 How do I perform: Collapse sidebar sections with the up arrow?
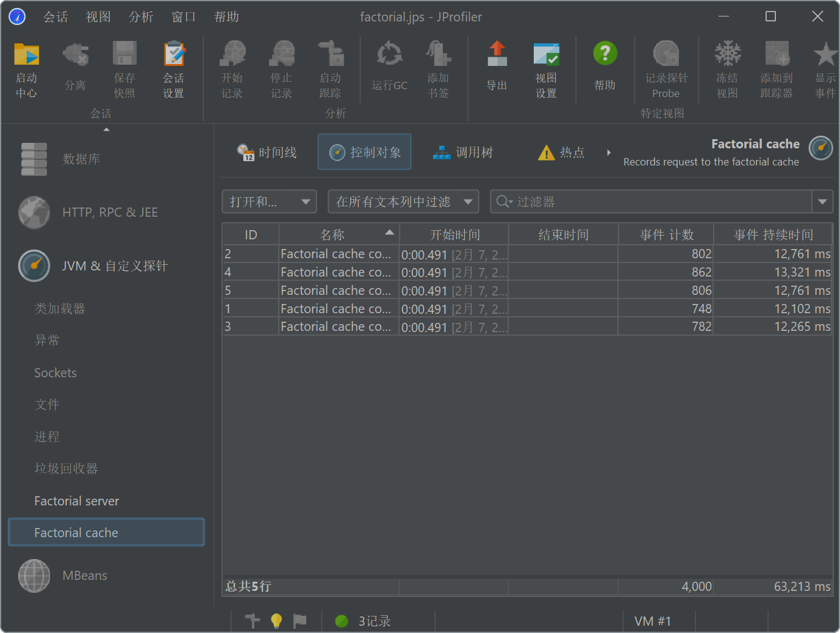point(106,129)
